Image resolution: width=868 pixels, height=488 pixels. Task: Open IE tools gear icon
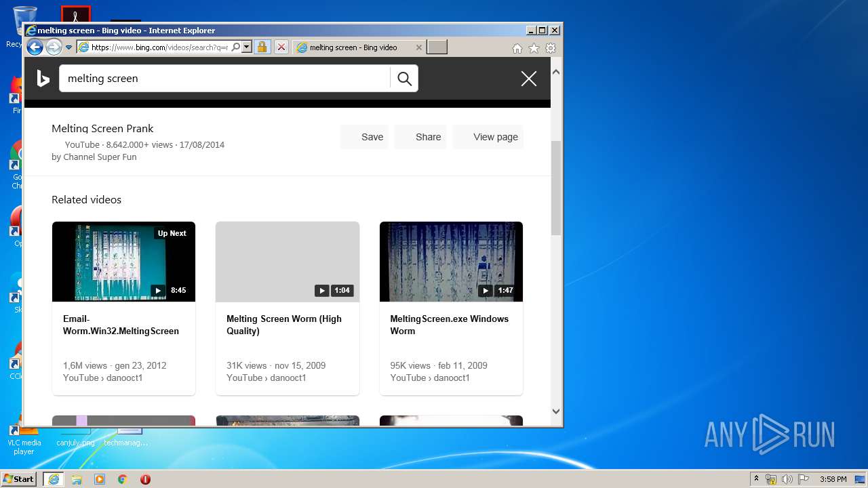pos(551,48)
